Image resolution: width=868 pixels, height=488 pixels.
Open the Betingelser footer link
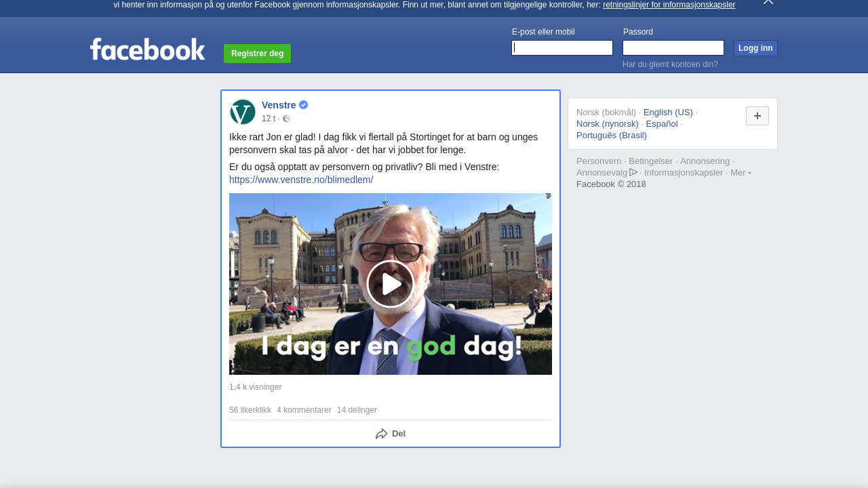click(651, 161)
